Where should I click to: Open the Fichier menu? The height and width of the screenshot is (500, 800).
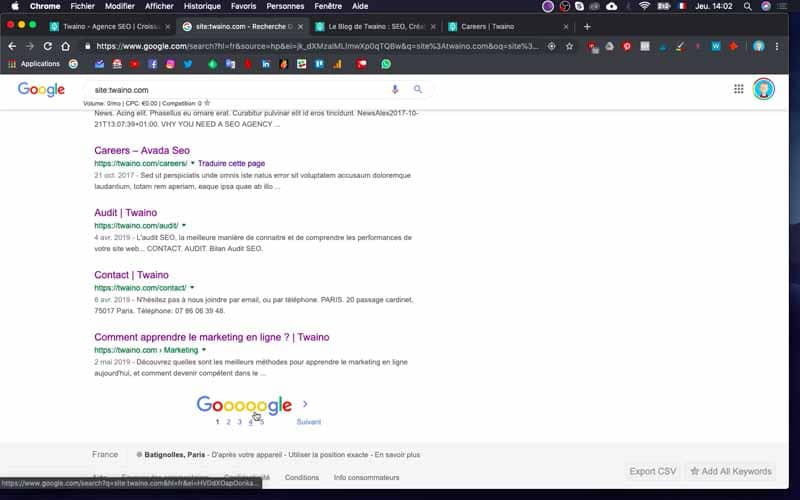click(x=83, y=6)
